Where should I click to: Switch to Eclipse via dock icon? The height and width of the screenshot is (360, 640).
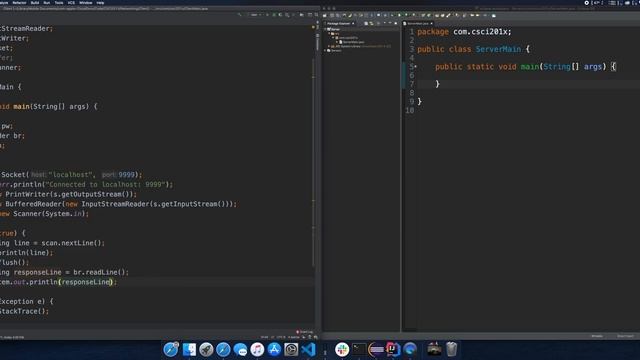click(x=376, y=349)
